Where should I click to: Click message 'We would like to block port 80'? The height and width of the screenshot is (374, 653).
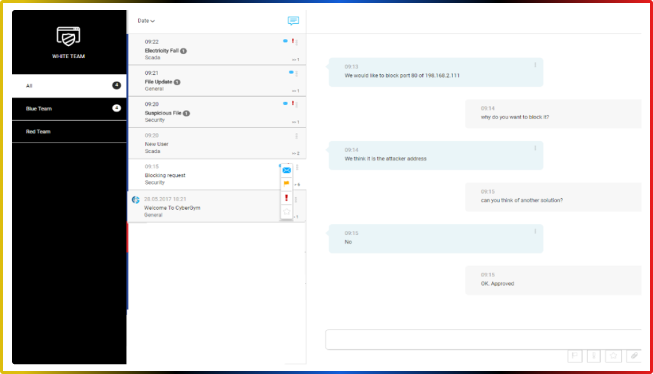pos(436,72)
